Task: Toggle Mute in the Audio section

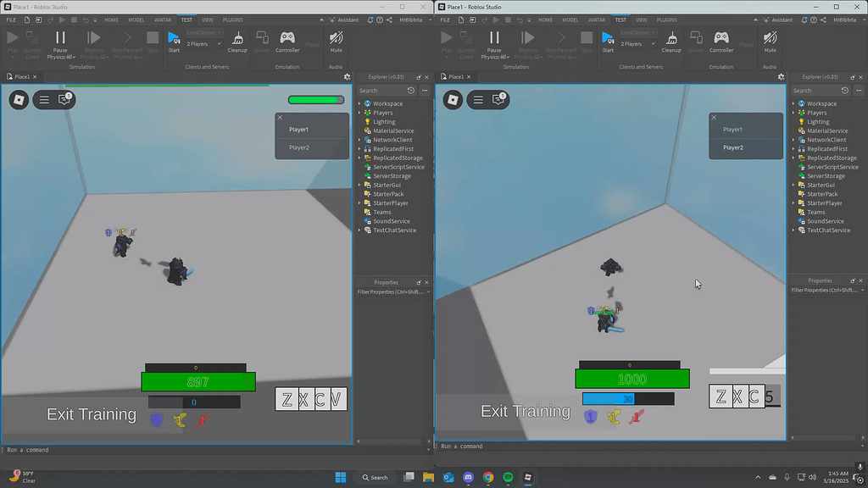Action: tap(335, 39)
